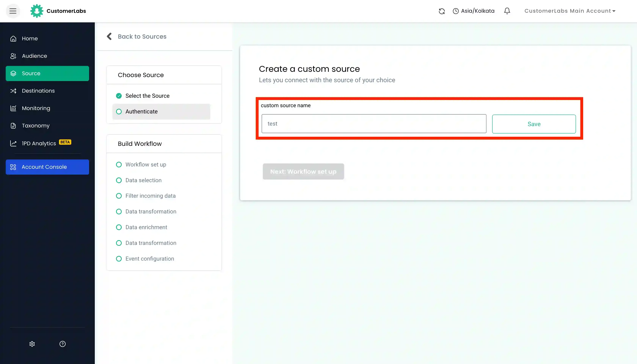Image resolution: width=637 pixels, height=364 pixels.
Task: Select second Data transformation step circle
Action: 119,243
